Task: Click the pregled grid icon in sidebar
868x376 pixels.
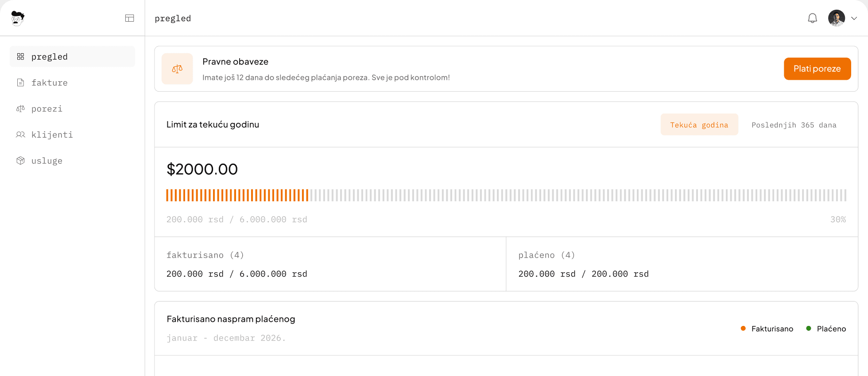Action: 20,57
